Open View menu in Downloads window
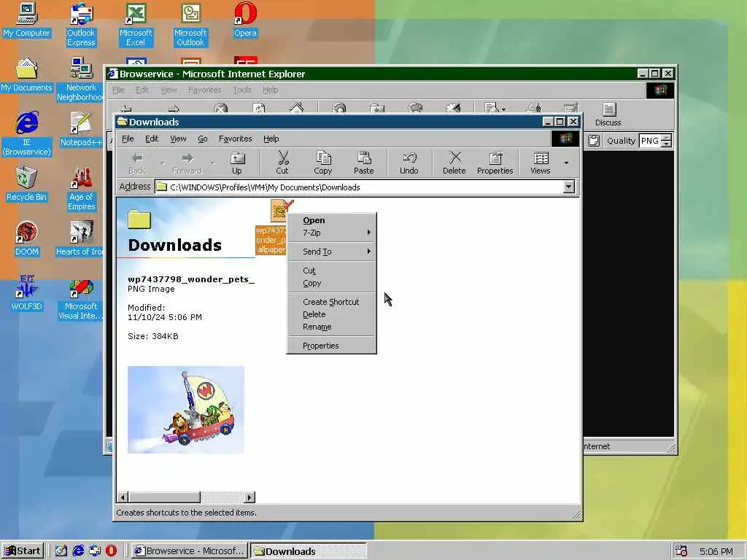Screen dimensions: 747x560 (x=178, y=139)
